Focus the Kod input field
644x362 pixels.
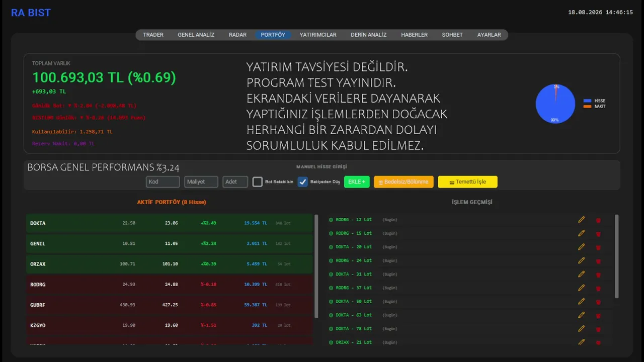tap(163, 182)
